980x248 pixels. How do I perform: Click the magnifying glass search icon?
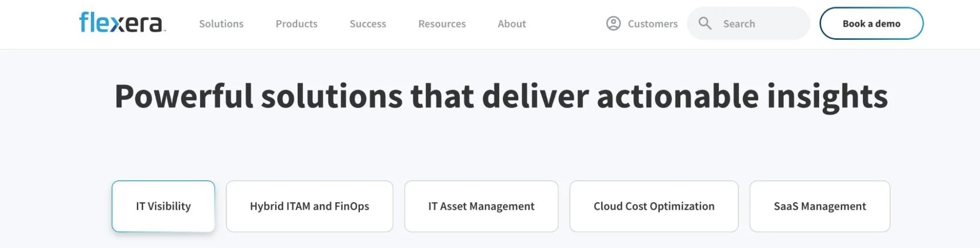point(705,23)
